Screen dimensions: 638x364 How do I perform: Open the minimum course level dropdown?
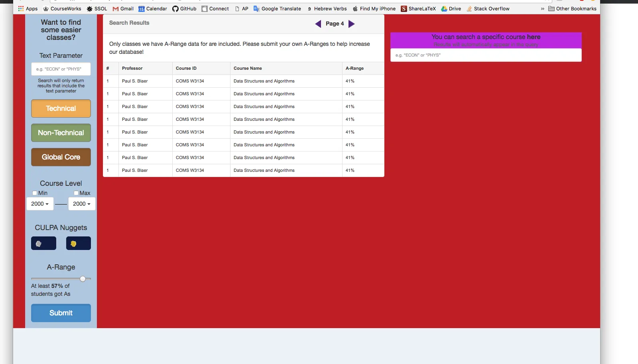click(40, 204)
